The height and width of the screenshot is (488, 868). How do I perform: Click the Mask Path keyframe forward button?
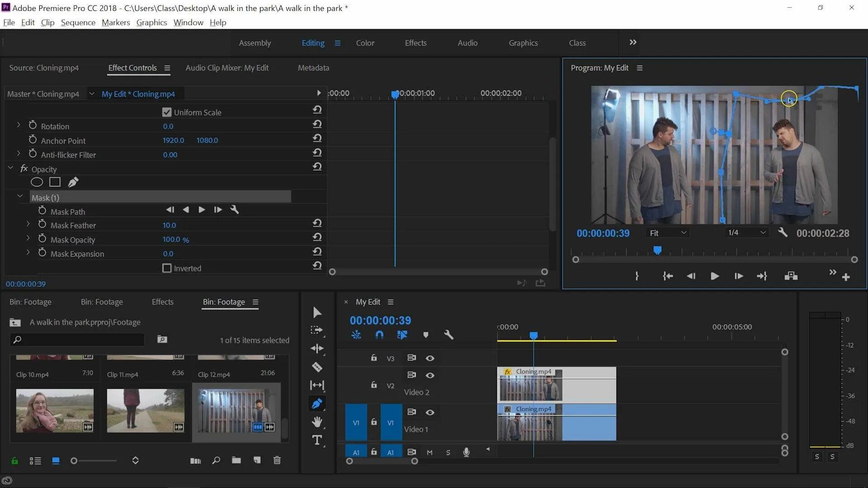click(217, 210)
